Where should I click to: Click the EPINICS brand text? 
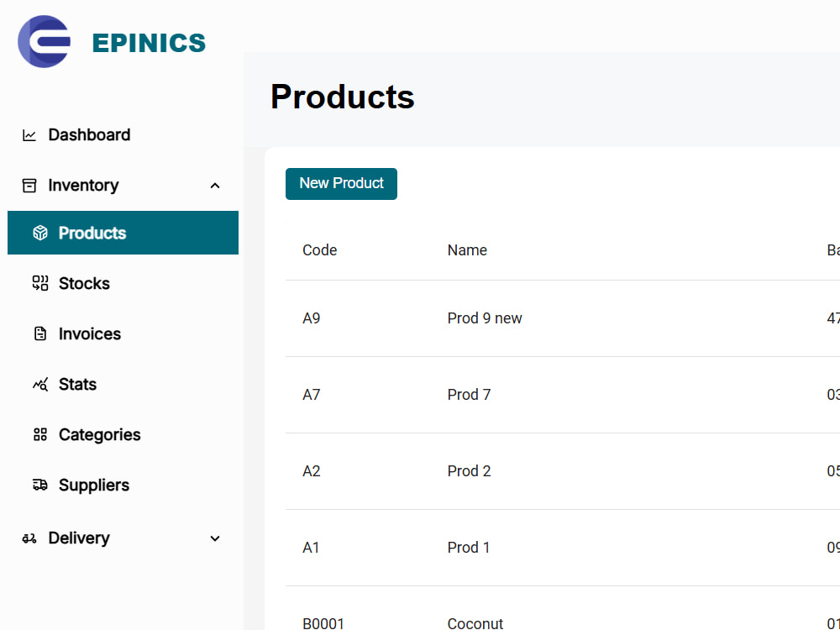click(x=149, y=43)
